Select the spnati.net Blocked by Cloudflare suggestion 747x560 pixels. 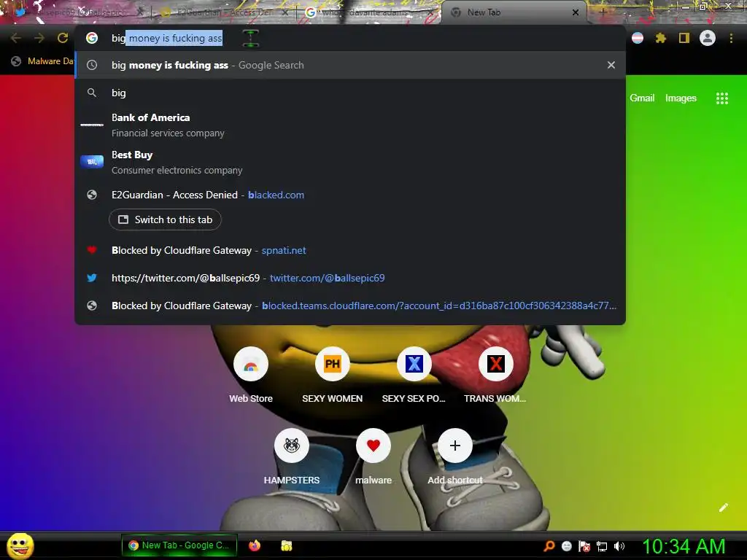point(350,251)
